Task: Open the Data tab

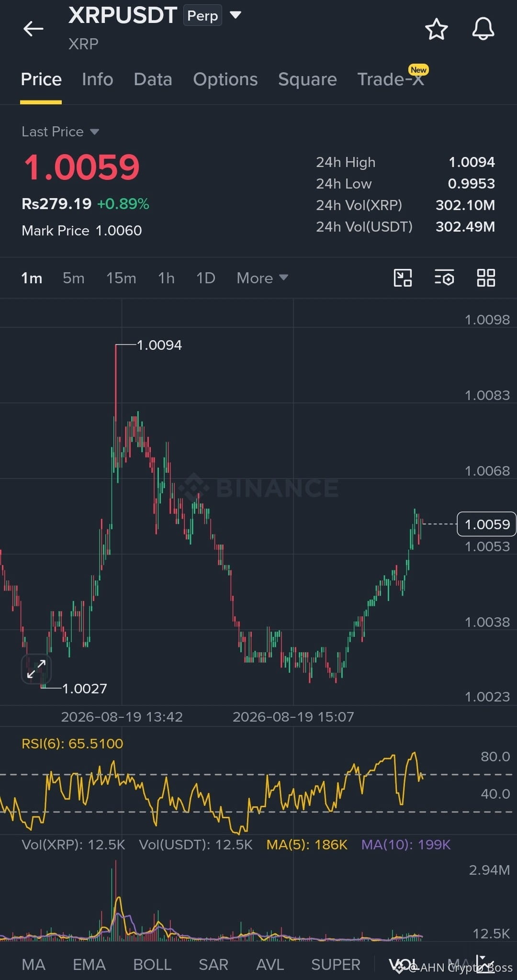Action: (153, 79)
